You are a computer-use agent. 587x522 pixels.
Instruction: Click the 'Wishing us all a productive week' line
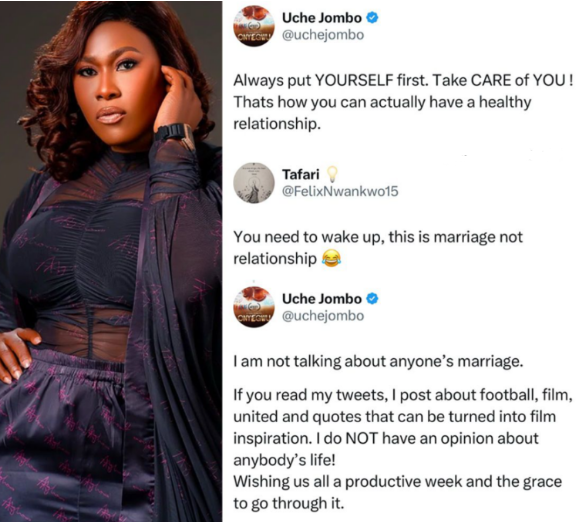pos(398,492)
